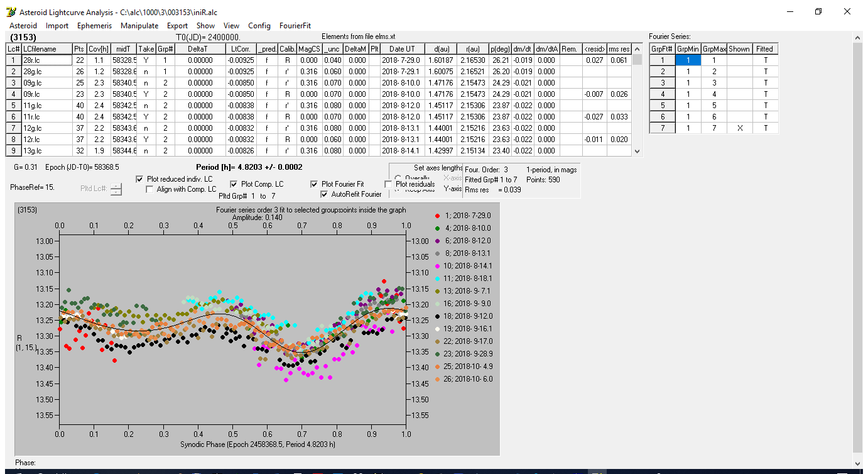This screenshot has width=868, height=474.
Task: Toggle AutoRefit Fourier checkbox
Action: tap(325, 194)
